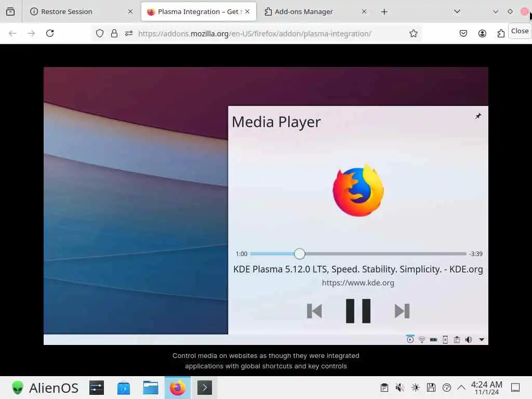This screenshot has height=399, width=532.
Task: Click the enlarged Media Player screenshot image
Action: point(265,206)
